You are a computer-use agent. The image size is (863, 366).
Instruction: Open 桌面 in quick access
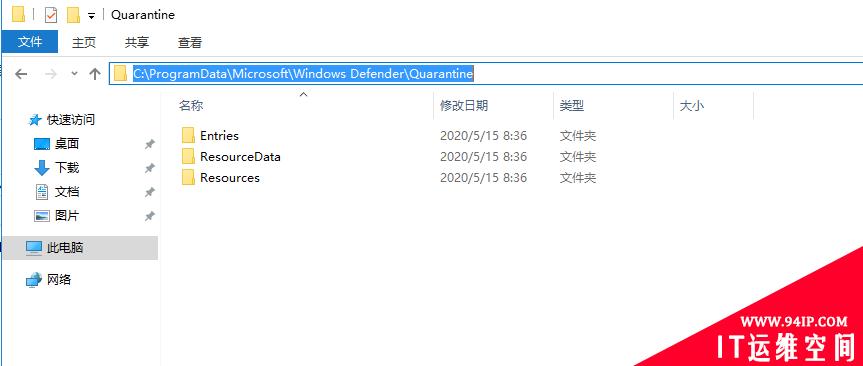(67, 144)
